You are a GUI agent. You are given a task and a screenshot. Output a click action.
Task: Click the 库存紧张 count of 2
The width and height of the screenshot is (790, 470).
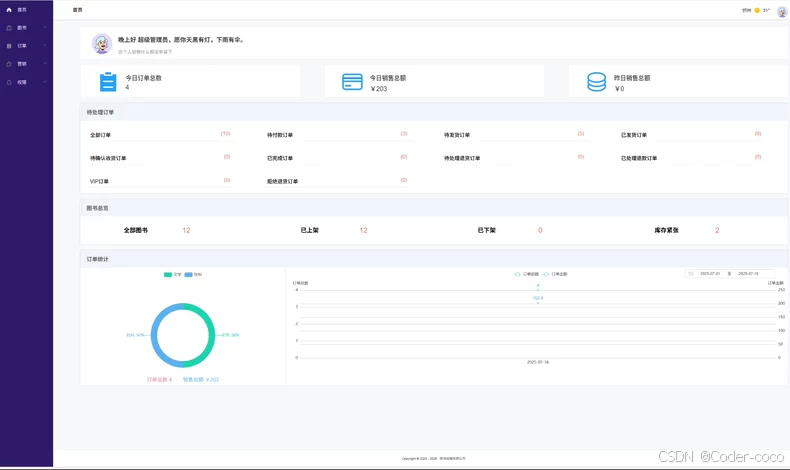coord(717,230)
